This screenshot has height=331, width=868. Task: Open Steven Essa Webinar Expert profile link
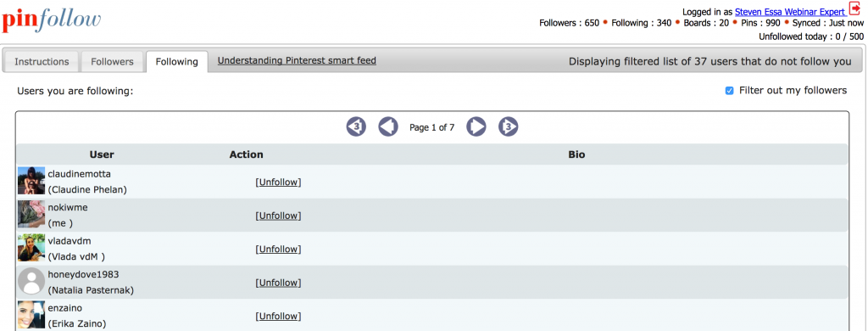pos(790,12)
